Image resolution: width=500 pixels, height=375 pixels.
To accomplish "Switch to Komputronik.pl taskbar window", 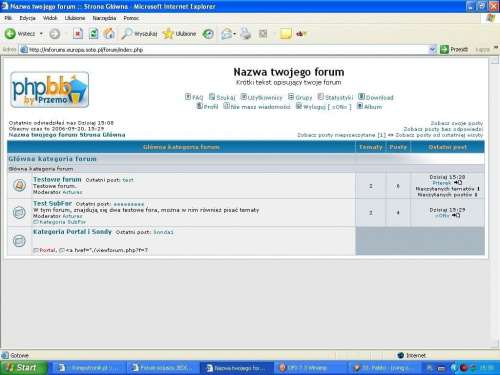I will [x=89, y=368].
